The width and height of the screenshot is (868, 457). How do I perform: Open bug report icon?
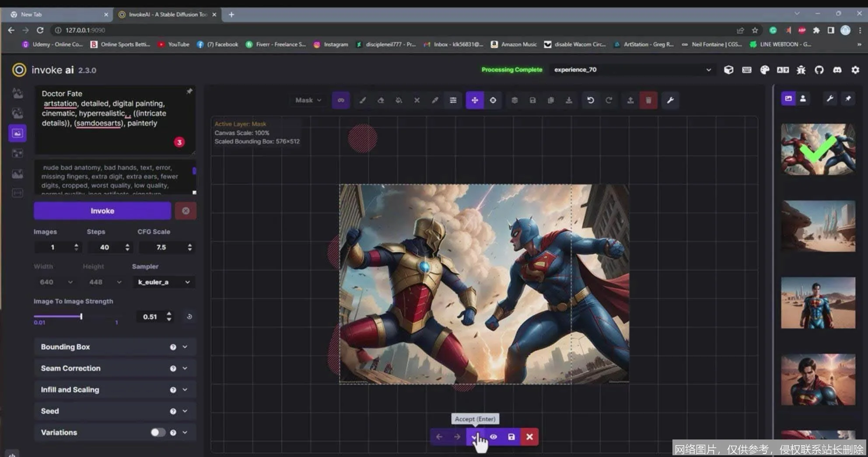pyautogui.click(x=801, y=70)
